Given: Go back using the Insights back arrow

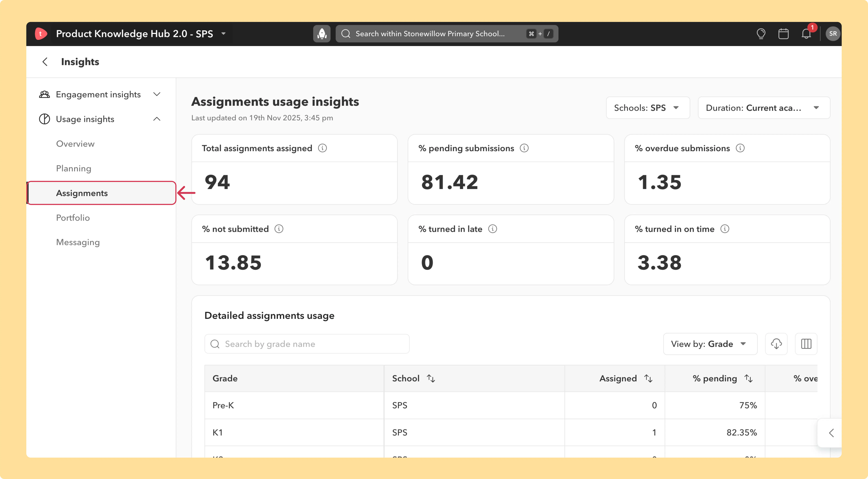Looking at the screenshot, I should (x=45, y=62).
